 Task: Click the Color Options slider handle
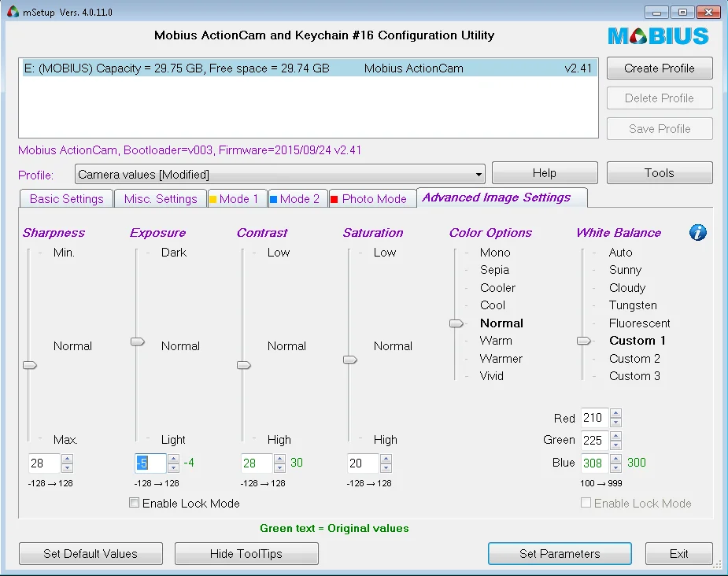tap(456, 323)
